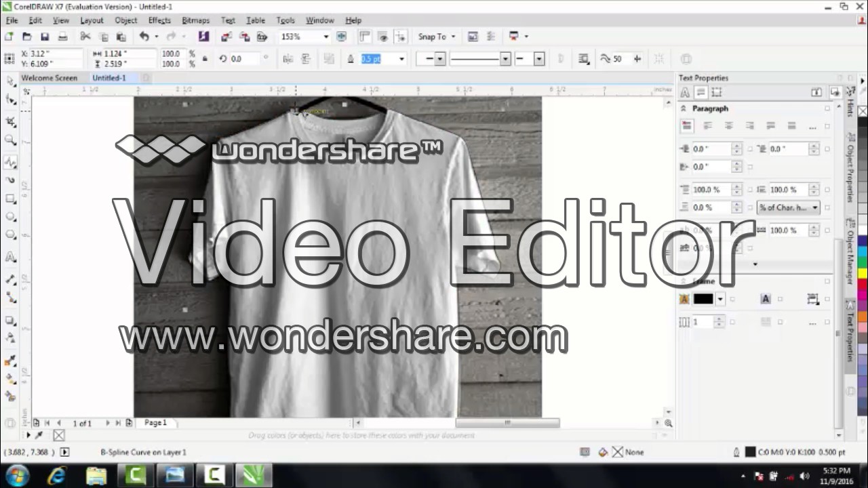Open the % of Char. height dropdown
The width and height of the screenshot is (868, 488).
coord(788,207)
